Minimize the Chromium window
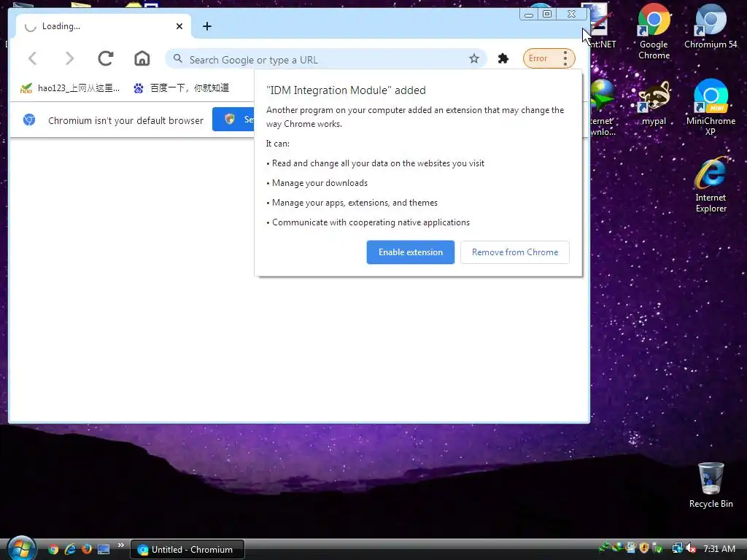Viewport: 747px width, 560px height. point(528,15)
